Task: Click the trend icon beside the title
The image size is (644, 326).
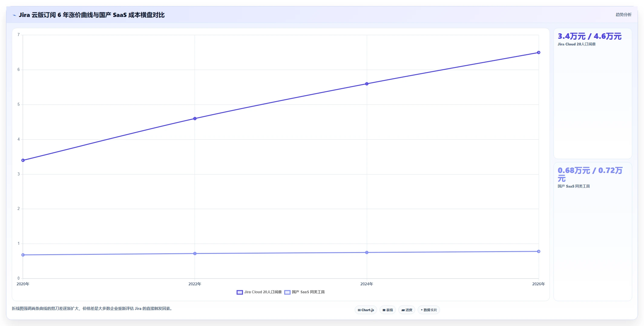Action: tap(14, 15)
